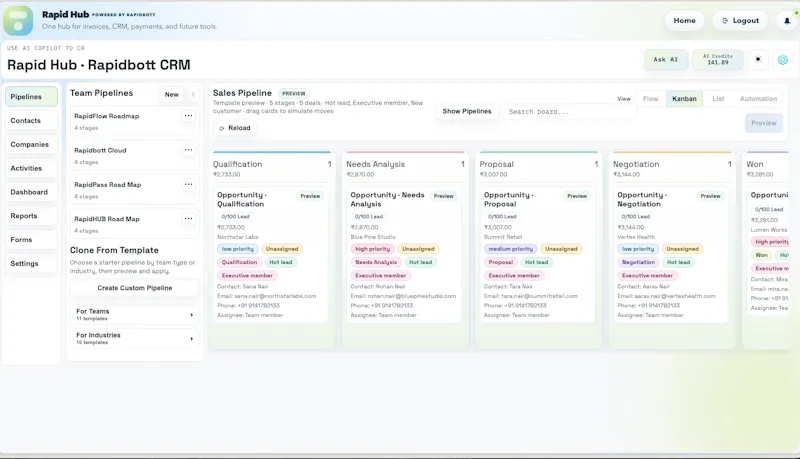This screenshot has width=800, height=459.
Task: Click Unassigned tag on Negotiation card
Action: (682, 249)
